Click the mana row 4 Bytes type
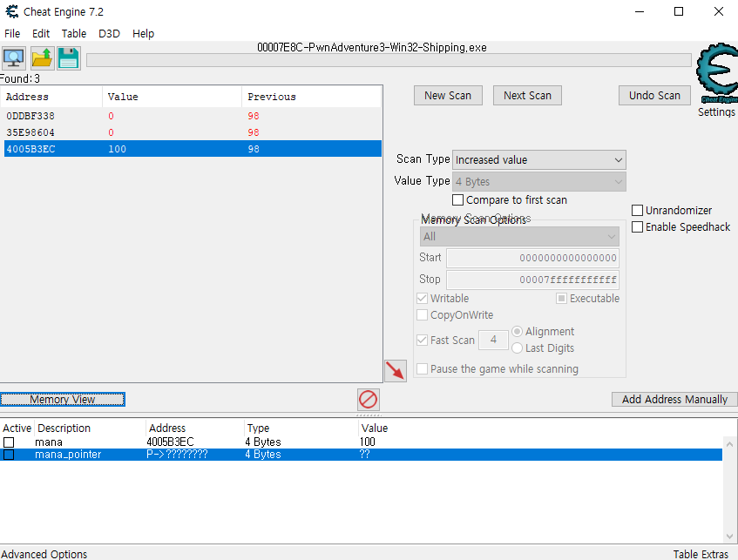 262,442
